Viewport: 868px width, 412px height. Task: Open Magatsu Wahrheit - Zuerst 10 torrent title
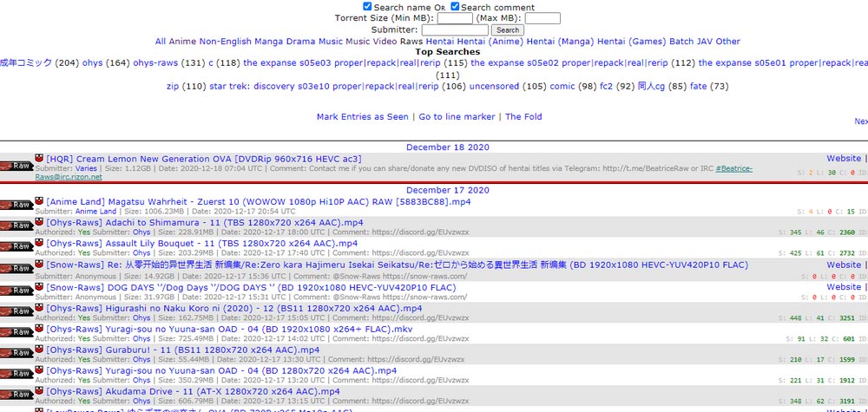[x=259, y=202]
